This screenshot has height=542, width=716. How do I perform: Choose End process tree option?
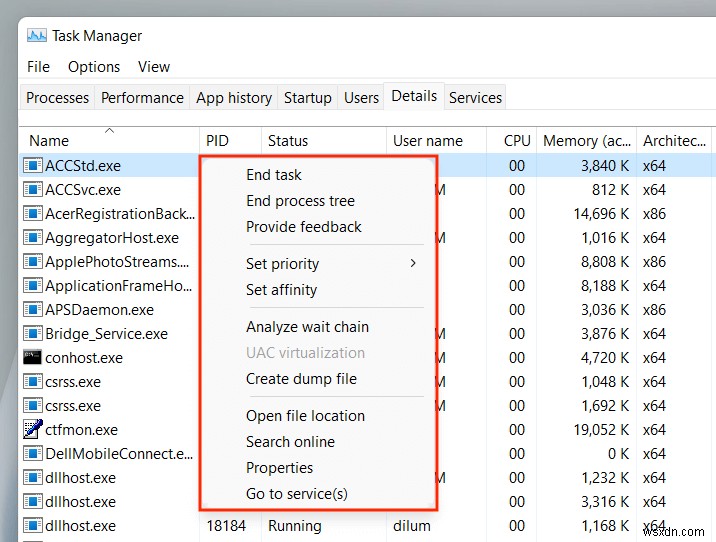click(x=300, y=201)
